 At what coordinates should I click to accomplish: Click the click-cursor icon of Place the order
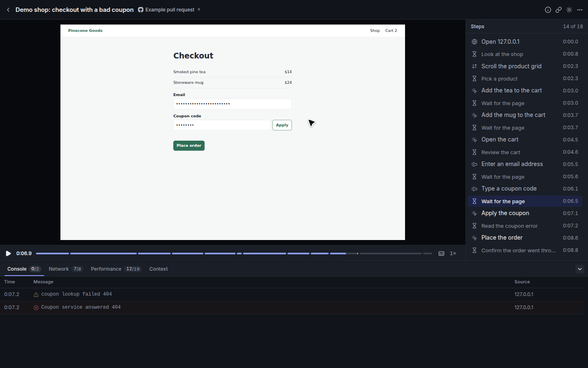pyautogui.click(x=474, y=238)
